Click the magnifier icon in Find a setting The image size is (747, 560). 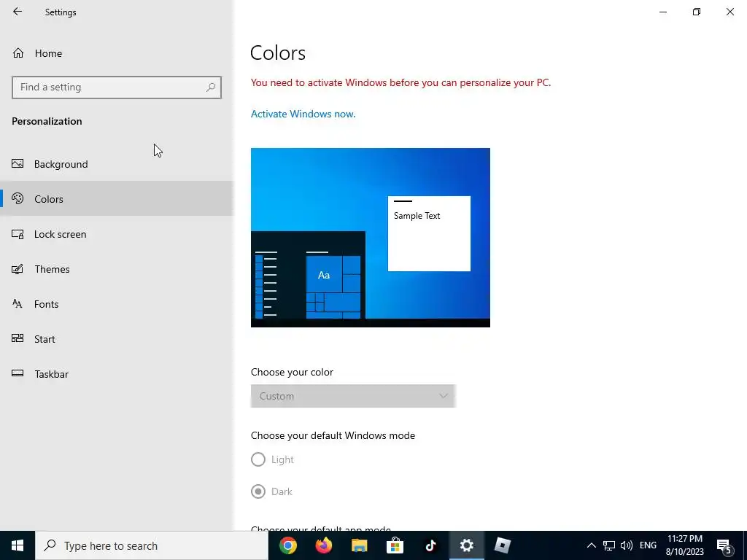211,87
